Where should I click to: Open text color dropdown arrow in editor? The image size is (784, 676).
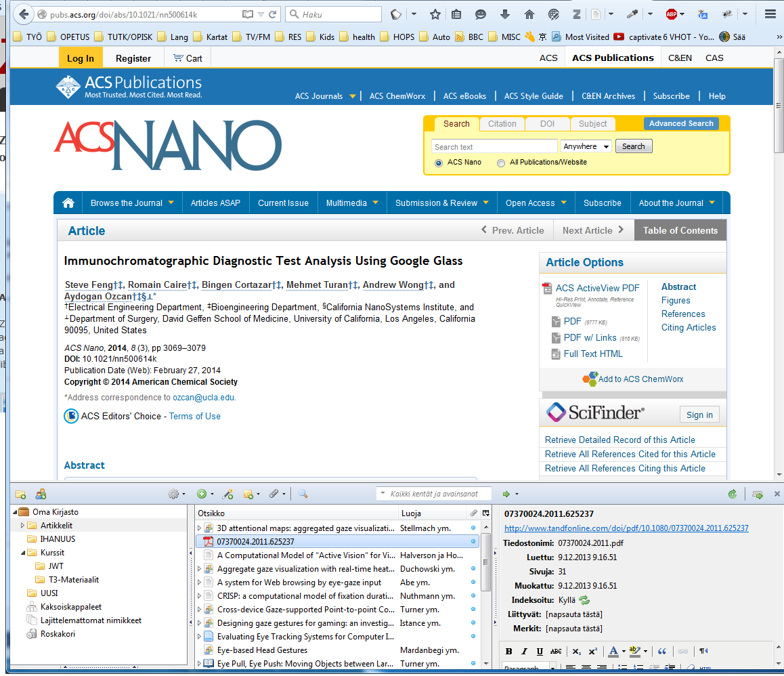[624, 652]
